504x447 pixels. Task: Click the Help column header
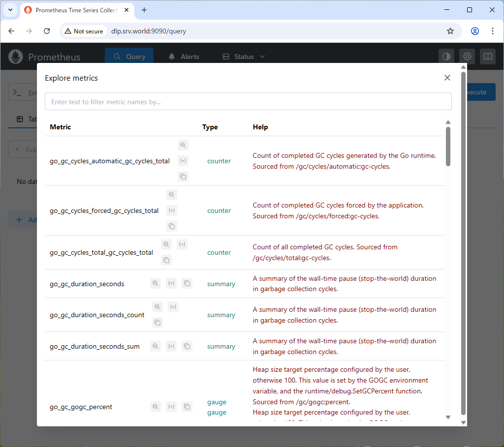pyautogui.click(x=260, y=127)
